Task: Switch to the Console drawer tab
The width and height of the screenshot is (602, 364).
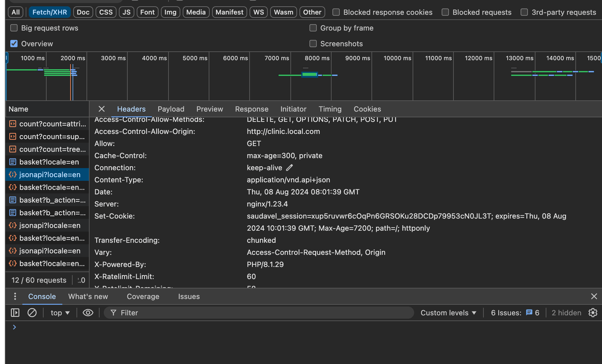Action: [x=42, y=296]
